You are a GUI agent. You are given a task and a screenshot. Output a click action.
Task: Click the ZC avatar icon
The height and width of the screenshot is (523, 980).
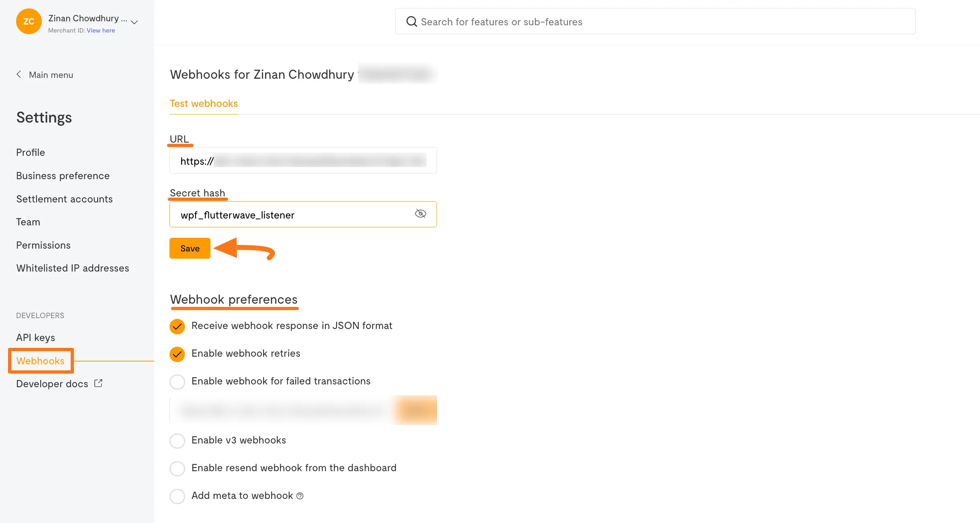click(29, 21)
